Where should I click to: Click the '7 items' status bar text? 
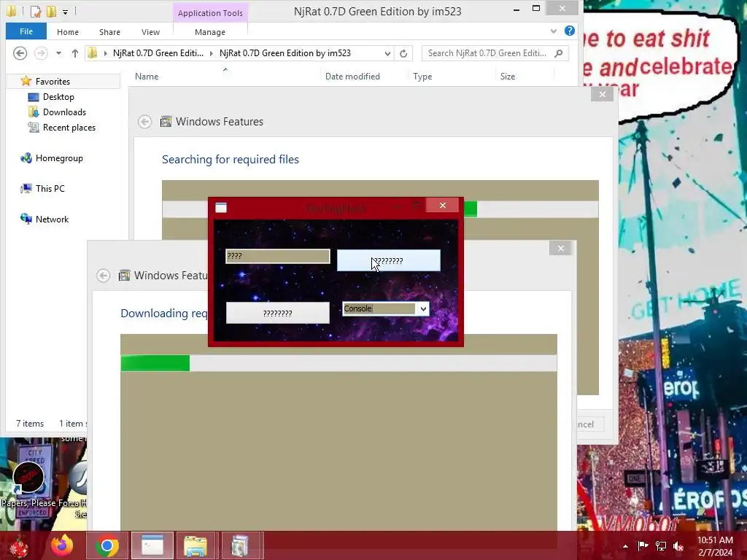[30, 424]
